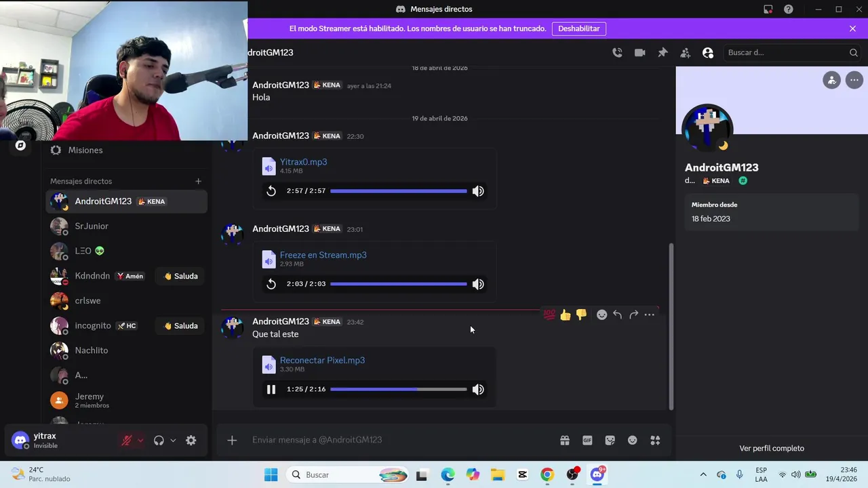Click the friend icon on profile banner
This screenshot has width=868, height=488.
pyautogui.click(x=831, y=80)
